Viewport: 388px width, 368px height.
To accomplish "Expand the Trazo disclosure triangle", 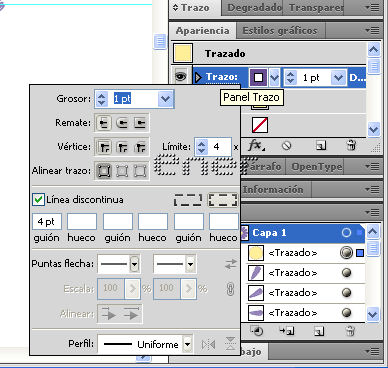I will 198,77.
